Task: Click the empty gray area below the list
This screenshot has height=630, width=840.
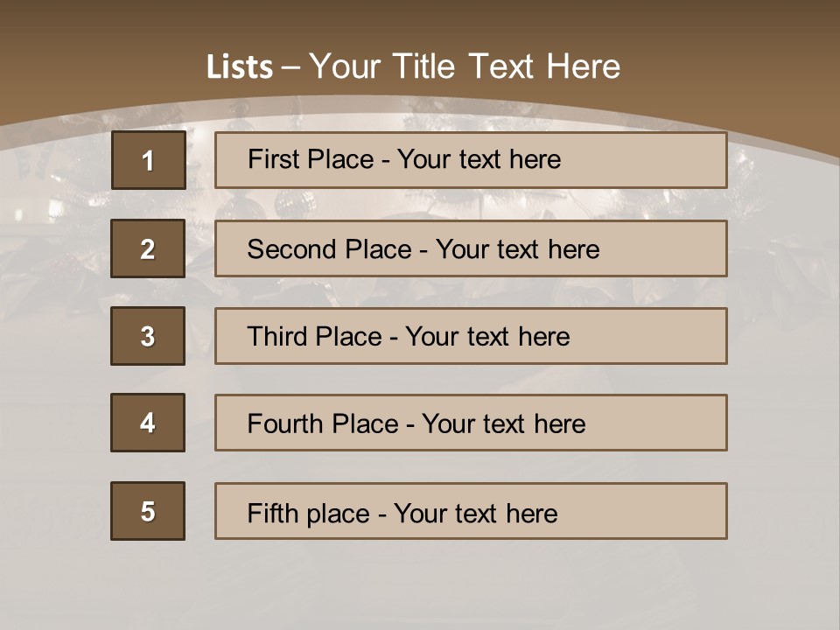Action: point(420,586)
